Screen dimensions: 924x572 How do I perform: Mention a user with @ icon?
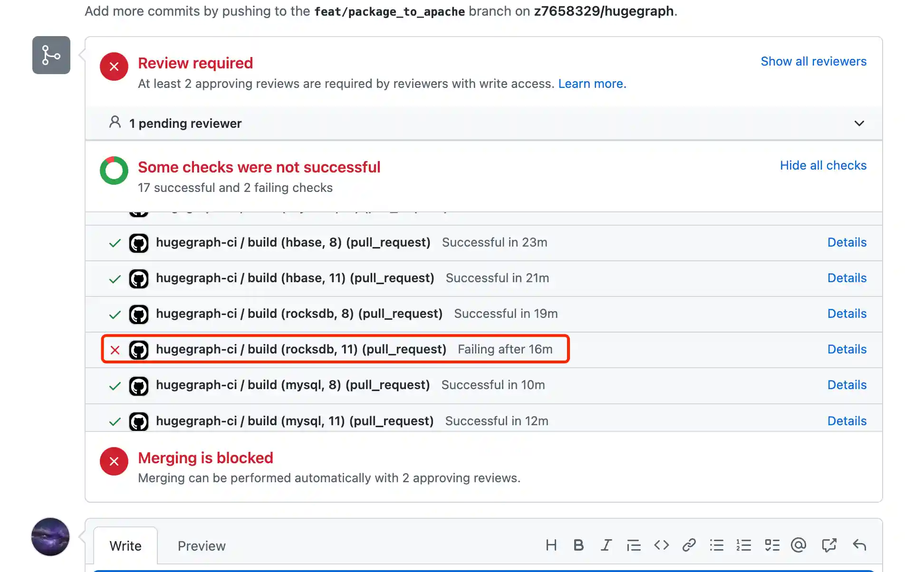point(799,545)
